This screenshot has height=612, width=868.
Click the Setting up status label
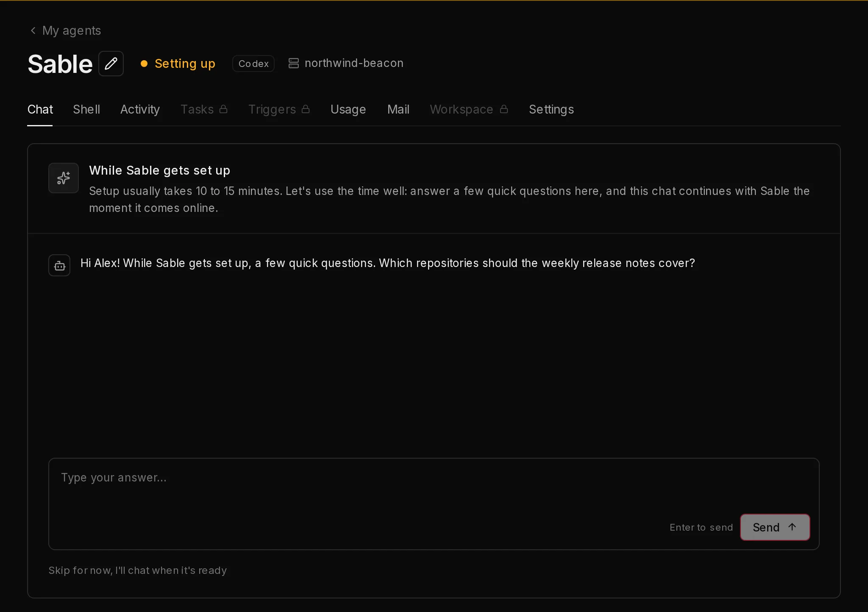(x=185, y=64)
